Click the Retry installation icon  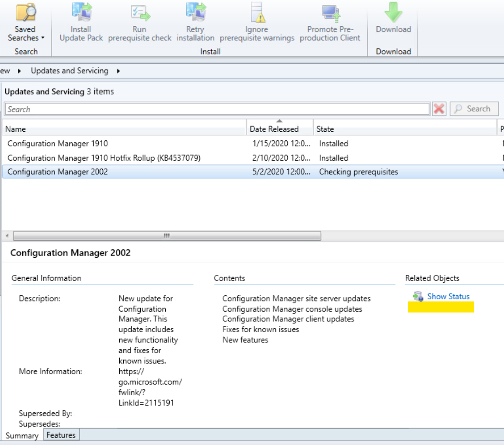coord(196,12)
